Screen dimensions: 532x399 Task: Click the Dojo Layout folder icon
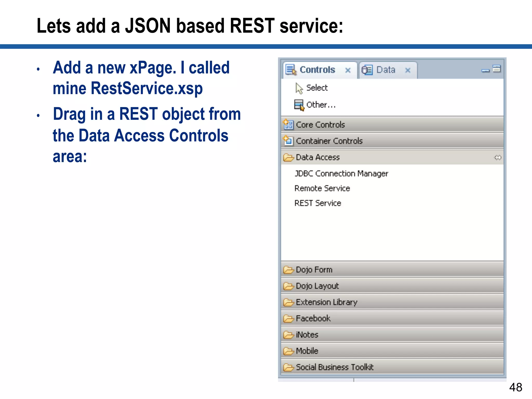(289, 286)
